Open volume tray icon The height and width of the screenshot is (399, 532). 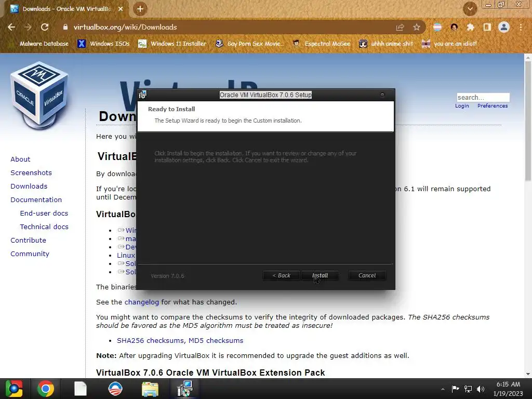click(481, 389)
